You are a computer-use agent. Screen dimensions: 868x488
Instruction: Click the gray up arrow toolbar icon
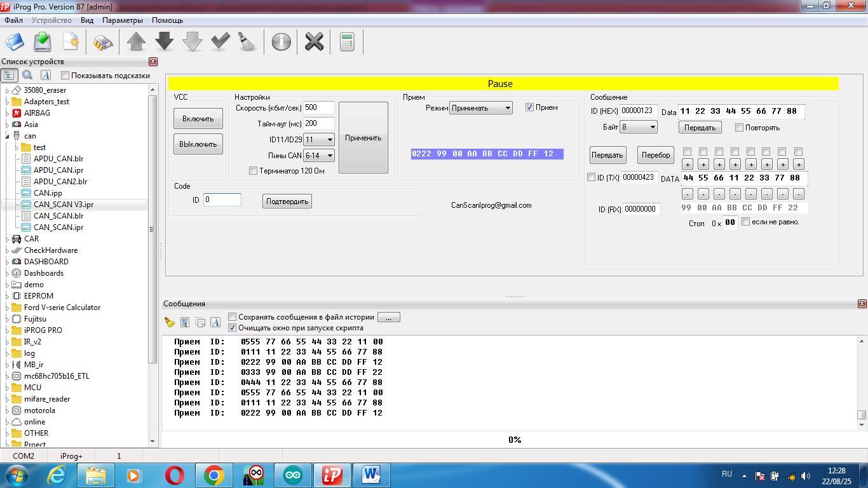pos(137,42)
